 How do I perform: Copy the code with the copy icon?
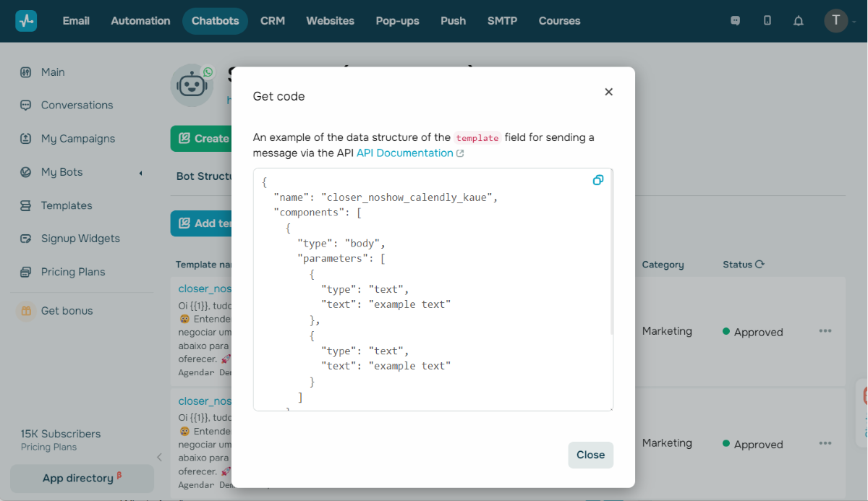tap(597, 180)
